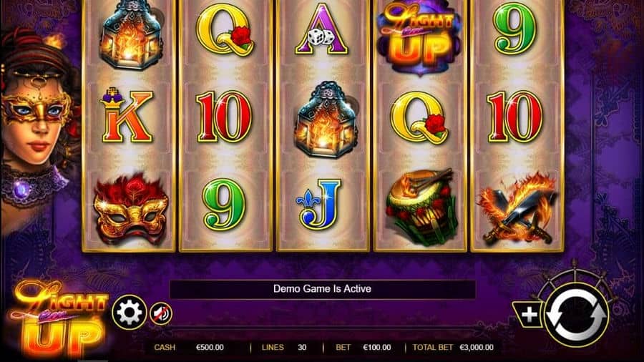644x362 pixels.
Task: Click the flaming drum symbol
Action: 420,208
